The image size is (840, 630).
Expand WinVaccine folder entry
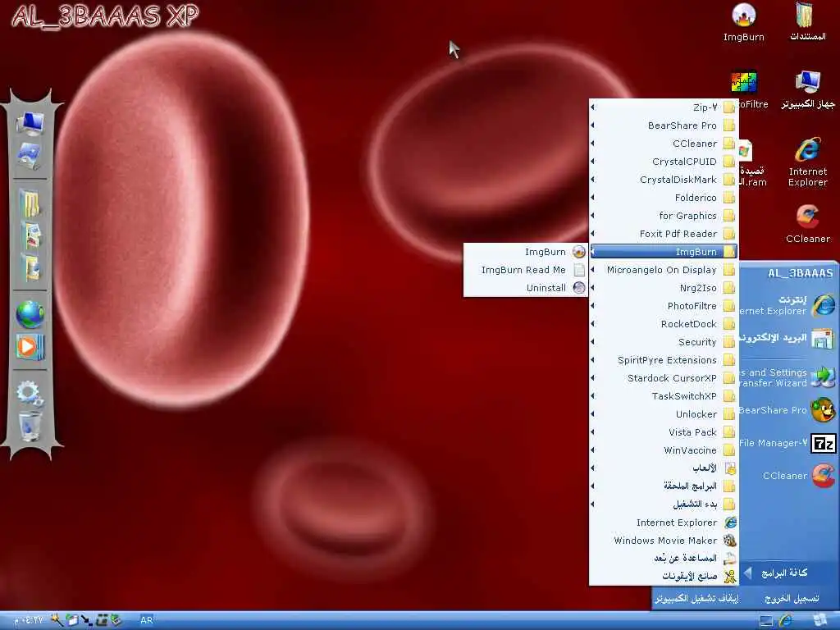point(664,450)
